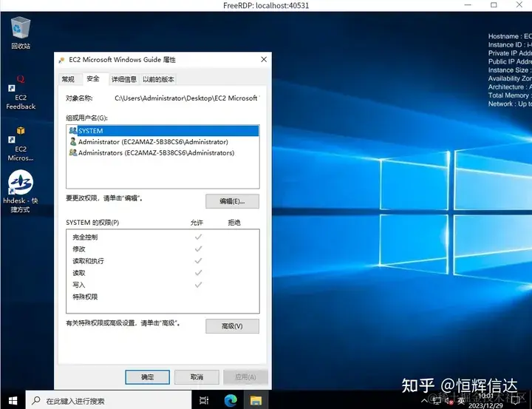
Task: Click the 读取和执行 permission row
Action: [x=163, y=261]
